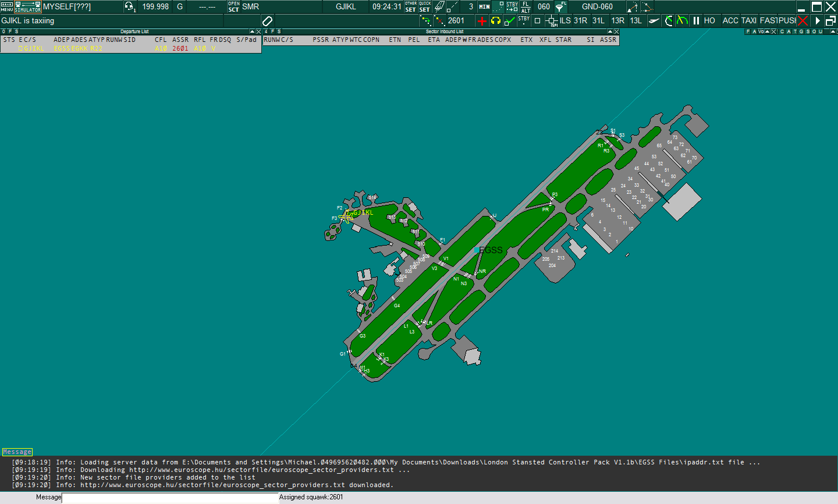Image resolution: width=838 pixels, height=504 pixels.
Task: Click the OPEN SCT sector file button
Action: 233,6
